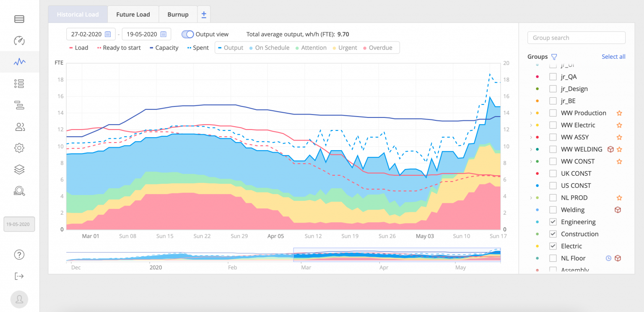Screen dimensions: 644x312
Task: Click the Select all link for groups
Action: coord(613,57)
